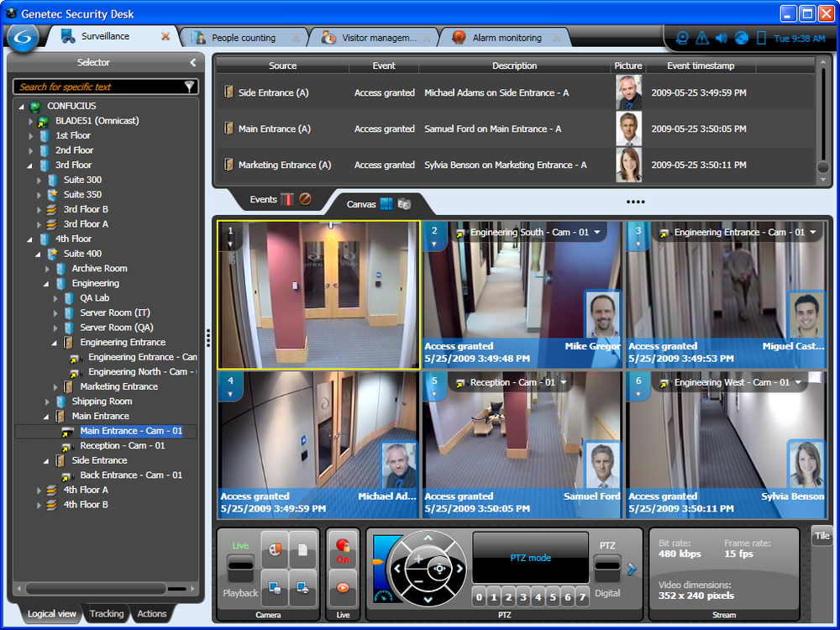
Task: Click the Tile button
Action: tap(822, 536)
